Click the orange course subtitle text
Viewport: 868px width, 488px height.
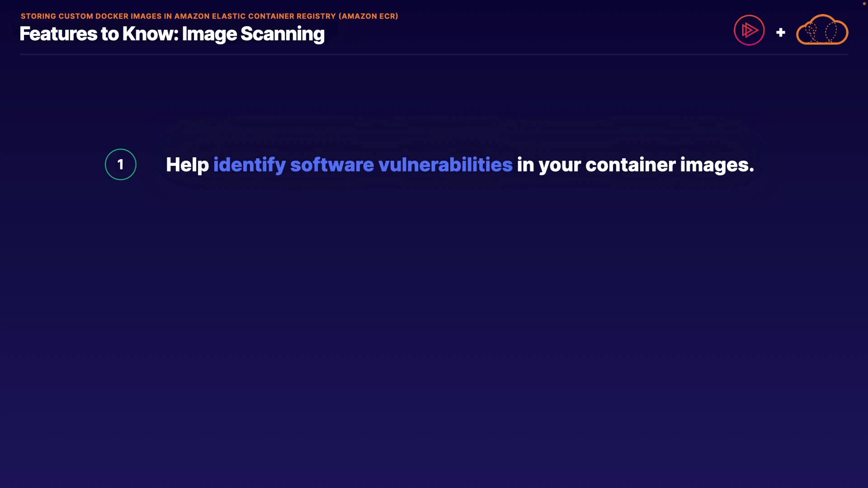(x=209, y=16)
